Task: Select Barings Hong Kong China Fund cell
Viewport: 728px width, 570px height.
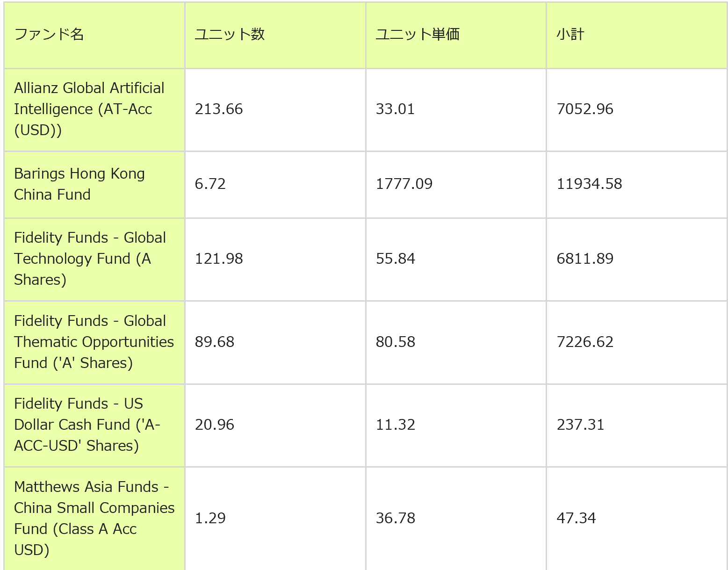Action: click(x=79, y=184)
